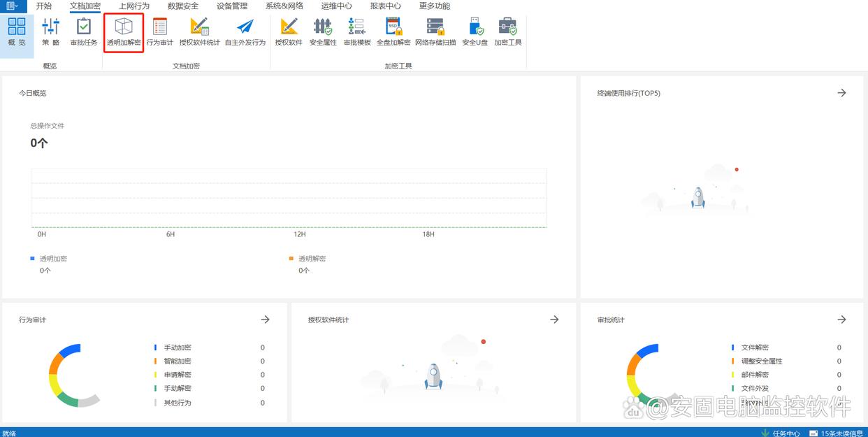Click the 审批任务 clipboard icon
The image size is (868, 437).
84,32
